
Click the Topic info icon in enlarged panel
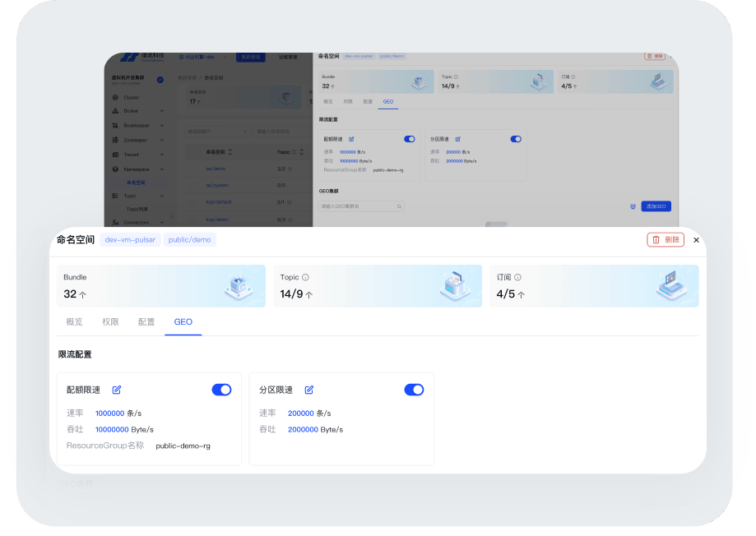pos(305,278)
